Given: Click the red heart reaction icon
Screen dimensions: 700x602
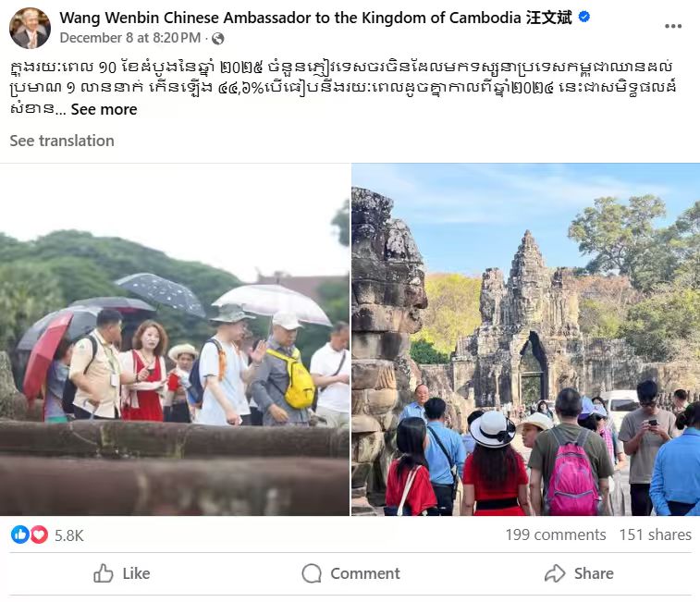Looking at the screenshot, I should [39, 534].
